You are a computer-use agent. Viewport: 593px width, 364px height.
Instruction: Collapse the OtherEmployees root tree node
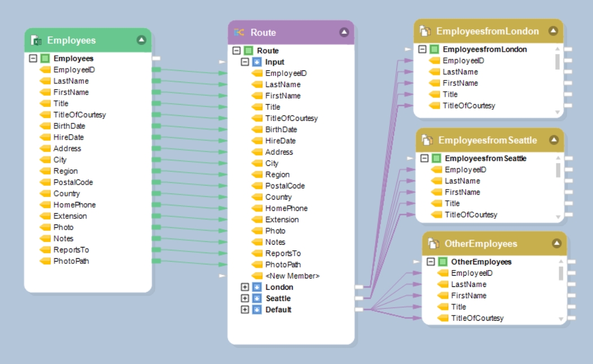point(431,262)
